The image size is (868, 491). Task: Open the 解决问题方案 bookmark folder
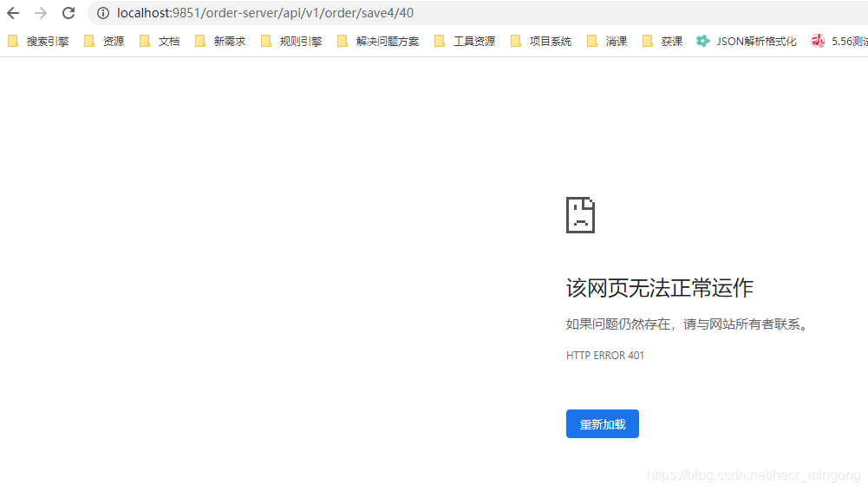tap(378, 41)
